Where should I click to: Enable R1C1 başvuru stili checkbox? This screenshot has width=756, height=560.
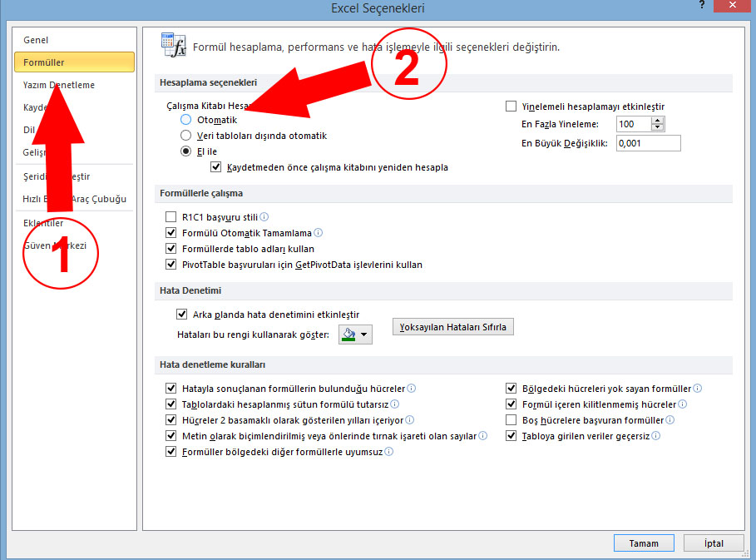coord(170,217)
